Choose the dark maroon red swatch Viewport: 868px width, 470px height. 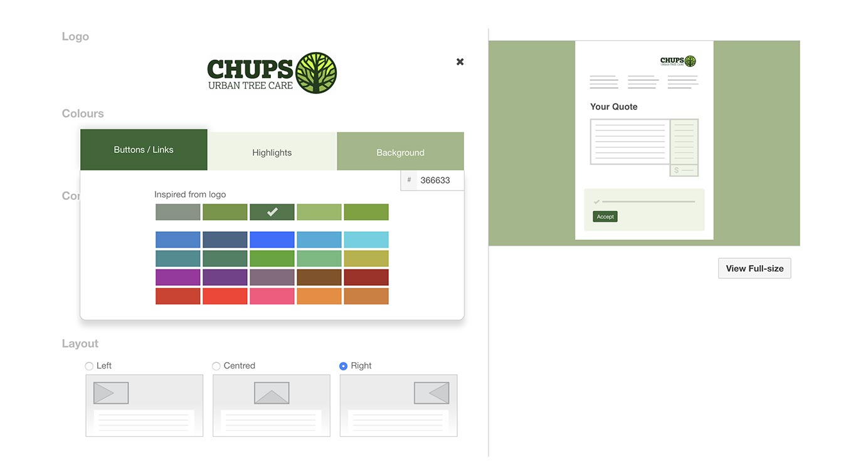(366, 278)
